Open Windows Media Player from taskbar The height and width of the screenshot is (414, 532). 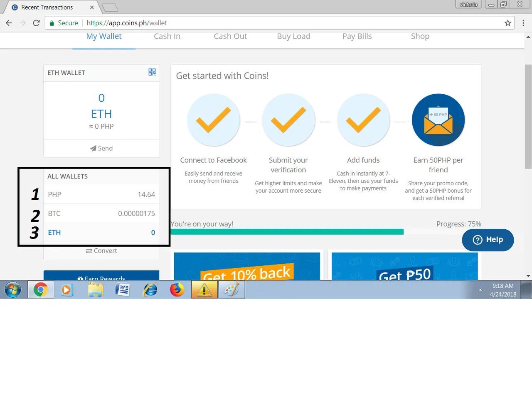66,290
